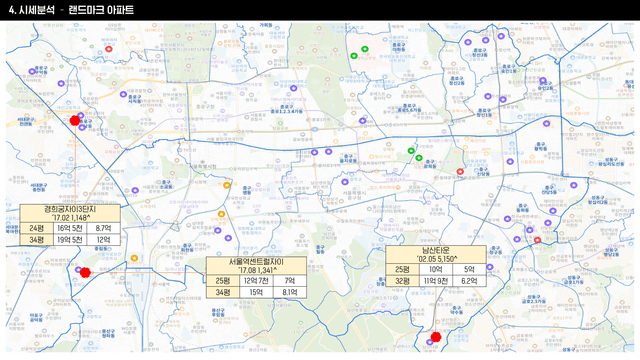
Task: Click the 서울역센트럴자이 table header
Action: click(256, 266)
